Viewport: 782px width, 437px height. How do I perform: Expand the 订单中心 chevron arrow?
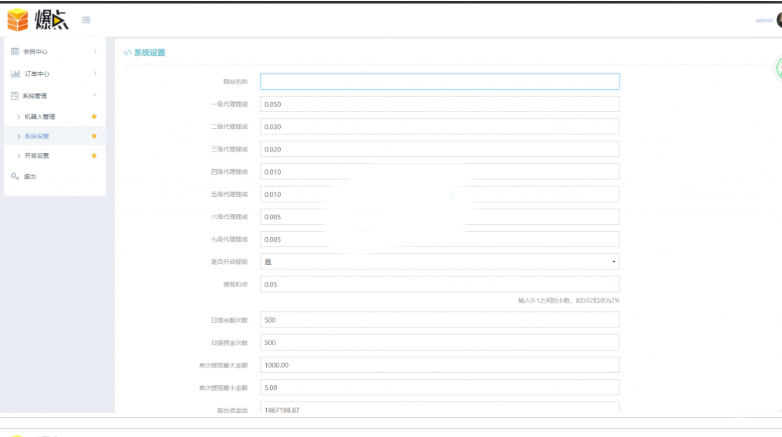coord(95,73)
